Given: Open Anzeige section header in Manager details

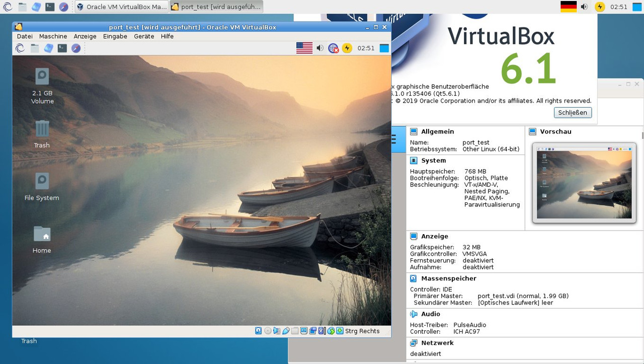Looking at the screenshot, I should 435,236.
